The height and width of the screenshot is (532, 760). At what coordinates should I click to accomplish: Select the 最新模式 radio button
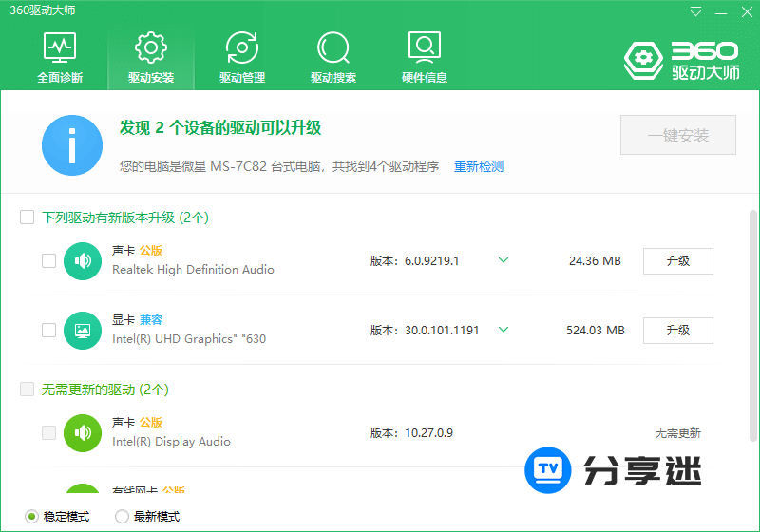click(122, 517)
